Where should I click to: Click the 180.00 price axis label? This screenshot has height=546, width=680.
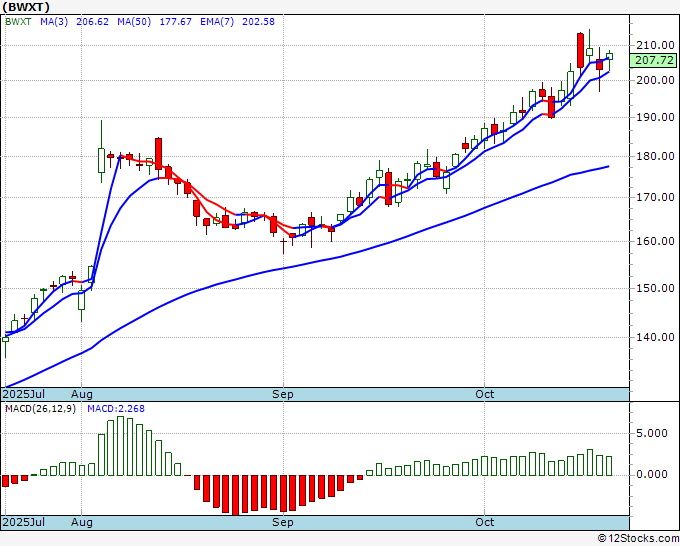[x=655, y=156]
